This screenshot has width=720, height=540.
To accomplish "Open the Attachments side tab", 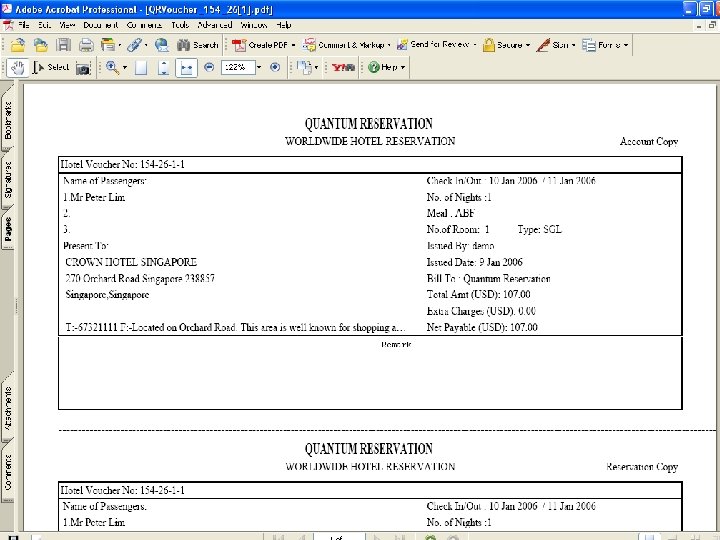I will (8, 408).
